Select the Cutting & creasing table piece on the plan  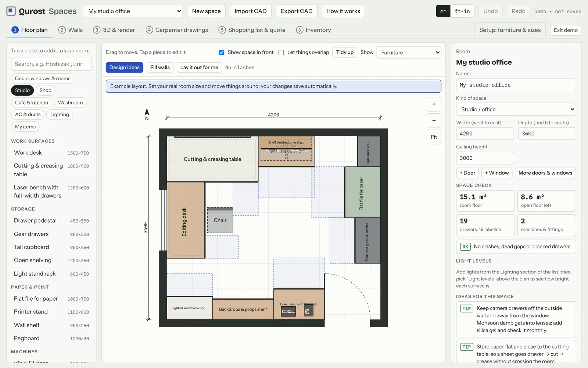(x=212, y=159)
